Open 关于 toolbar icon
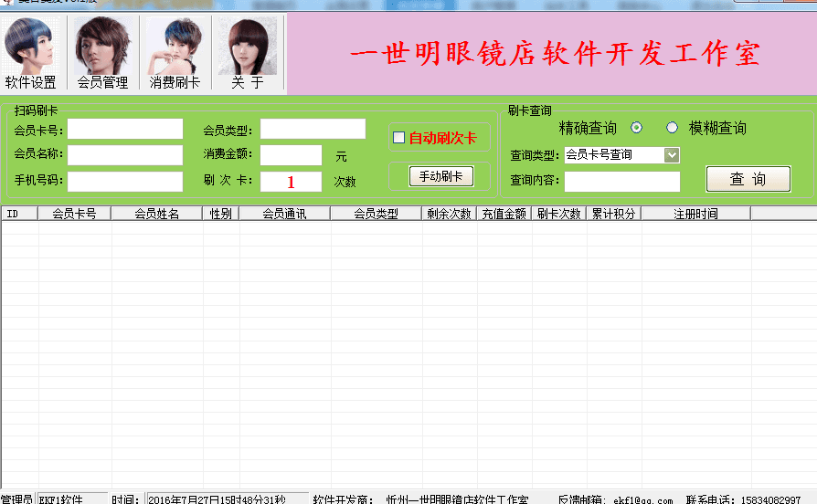 pos(247,54)
